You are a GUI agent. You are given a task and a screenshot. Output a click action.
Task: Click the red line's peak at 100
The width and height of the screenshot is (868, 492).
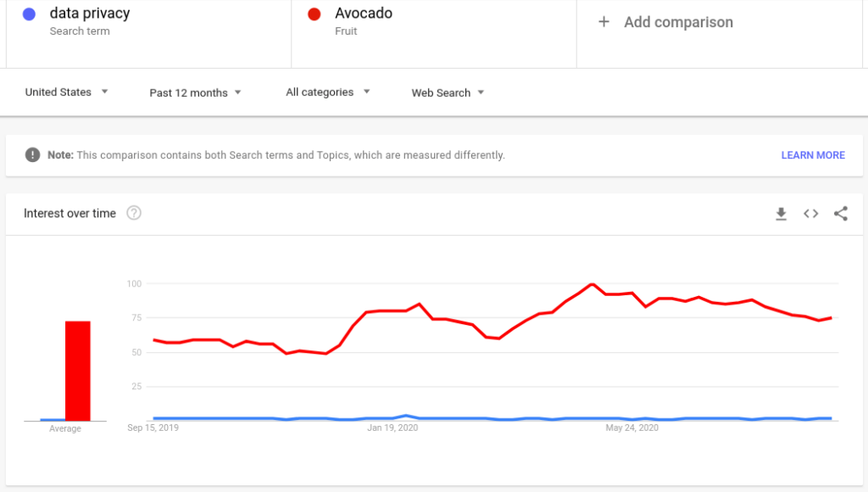click(592, 284)
